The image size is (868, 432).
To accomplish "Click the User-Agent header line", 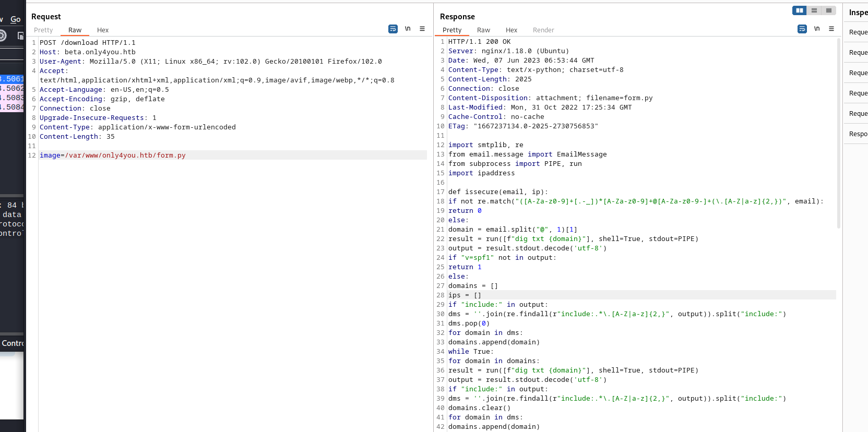I will pos(210,62).
